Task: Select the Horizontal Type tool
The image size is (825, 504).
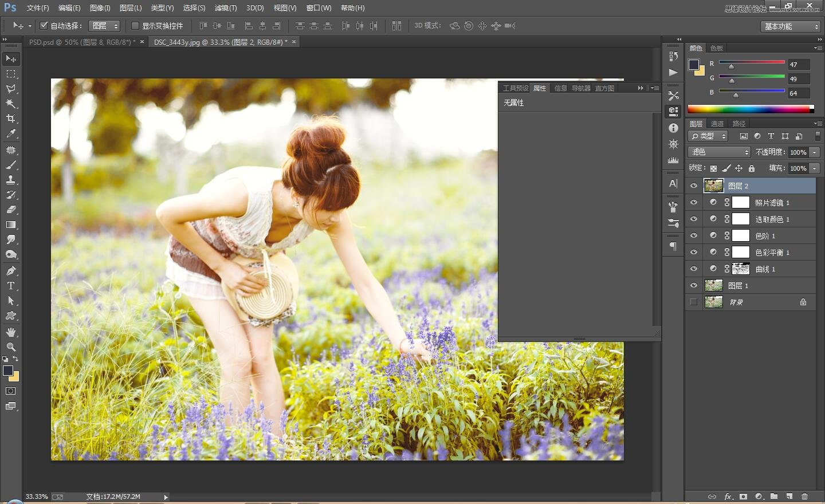Action: 10,286
